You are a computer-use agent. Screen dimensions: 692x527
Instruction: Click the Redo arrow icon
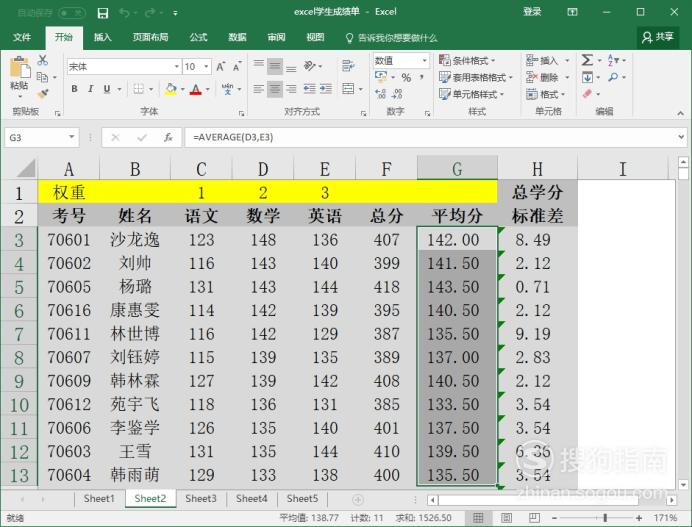tap(150, 13)
